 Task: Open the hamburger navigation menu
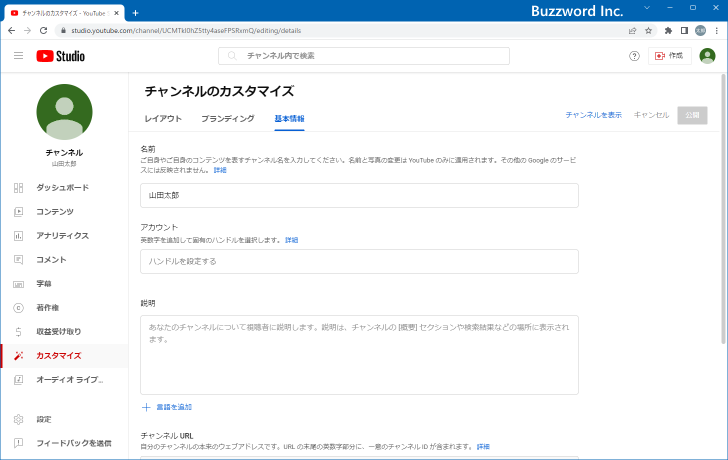(x=19, y=56)
